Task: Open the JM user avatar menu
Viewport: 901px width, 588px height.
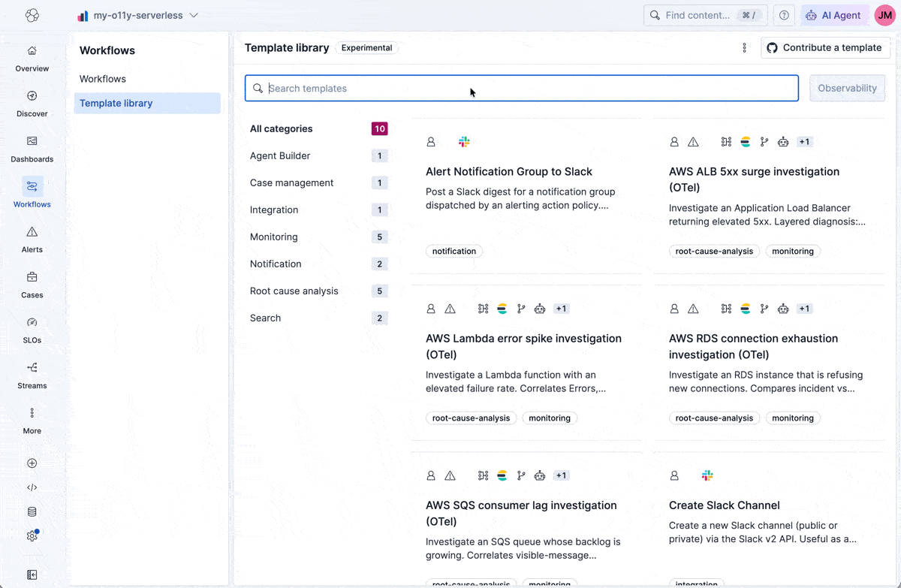Action: coord(885,15)
